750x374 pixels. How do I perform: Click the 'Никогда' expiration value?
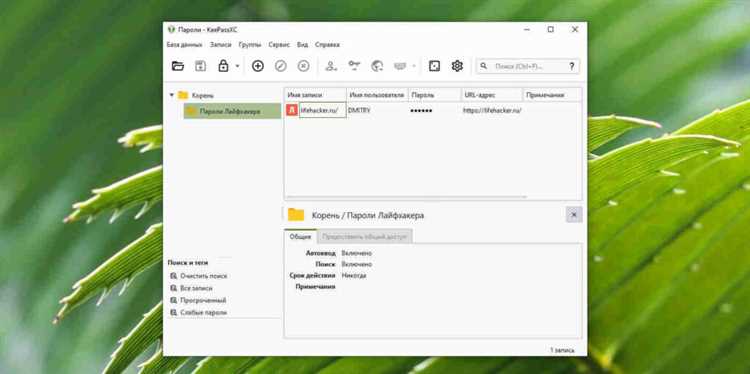[x=354, y=275]
